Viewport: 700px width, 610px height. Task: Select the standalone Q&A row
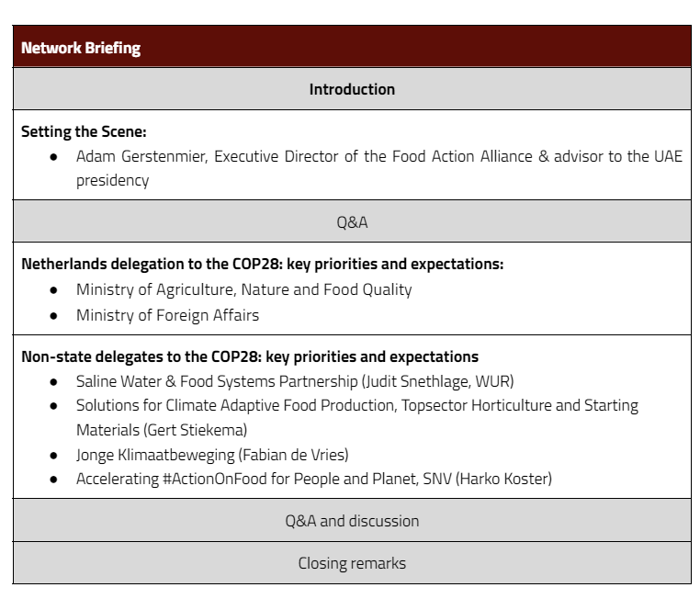tap(352, 221)
